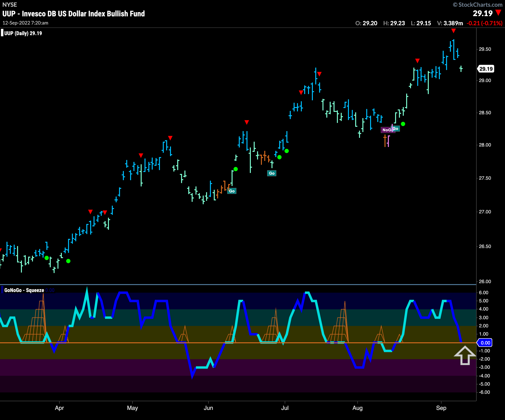Screen dimensions: 505x420
Task: Click the red triangle at mid May peak
Action: (x=170, y=138)
